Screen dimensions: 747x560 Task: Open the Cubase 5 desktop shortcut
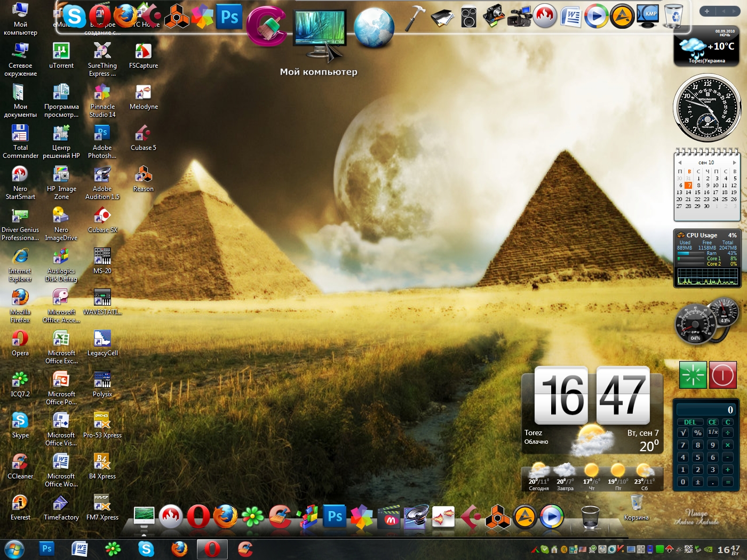click(143, 134)
